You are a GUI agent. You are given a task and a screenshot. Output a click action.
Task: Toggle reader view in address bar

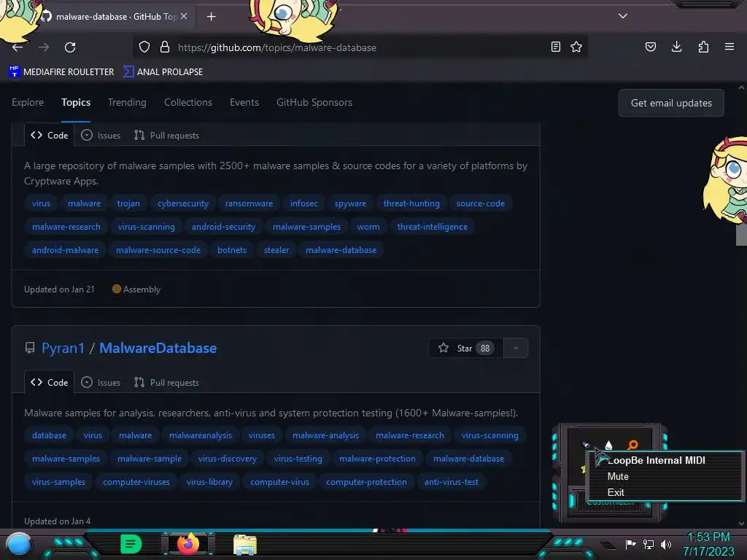pyautogui.click(x=555, y=47)
